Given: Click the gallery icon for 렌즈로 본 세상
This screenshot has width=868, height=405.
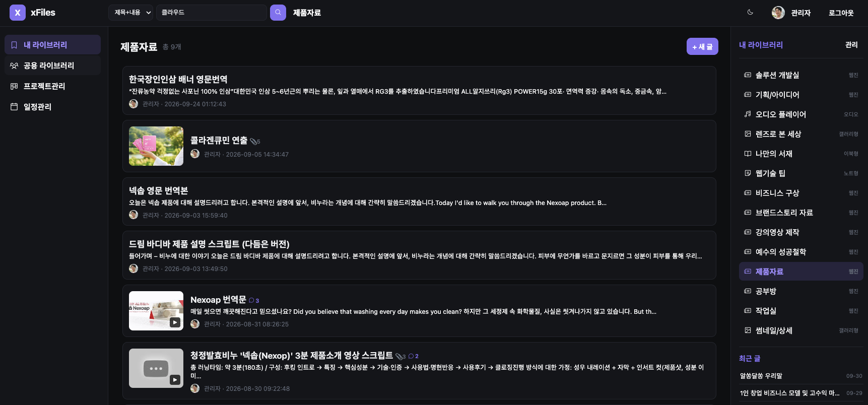Looking at the screenshot, I should (748, 134).
